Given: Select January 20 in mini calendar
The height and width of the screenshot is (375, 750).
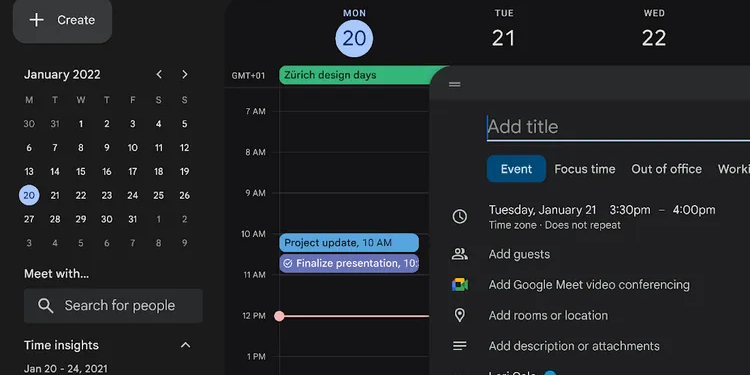Looking at the screenshot, I should click(29, 195).
